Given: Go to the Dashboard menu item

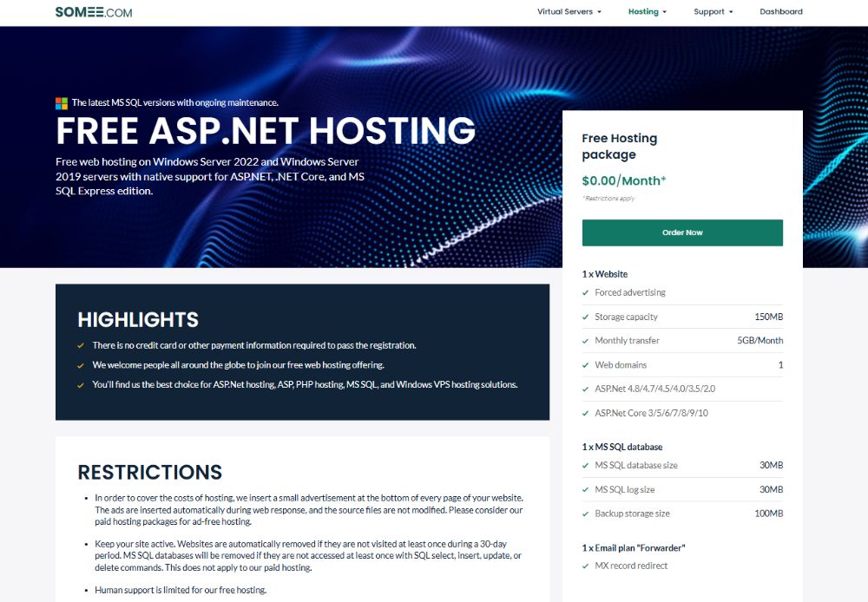Looking at the screenshot, I should click(780, 12).
